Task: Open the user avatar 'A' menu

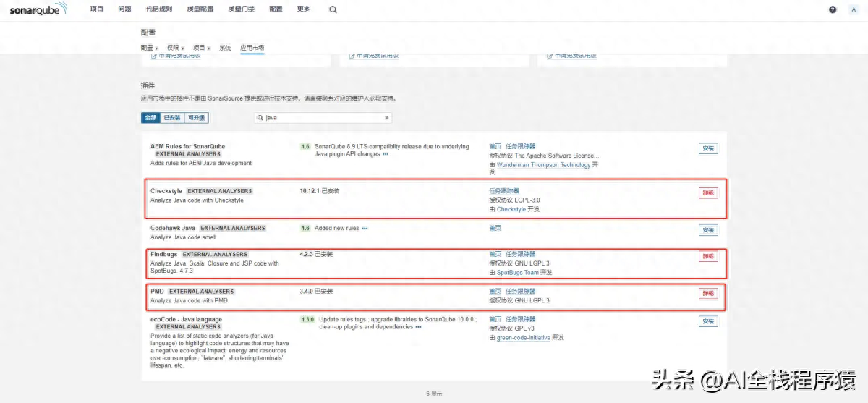Action: tap(854, 9)
